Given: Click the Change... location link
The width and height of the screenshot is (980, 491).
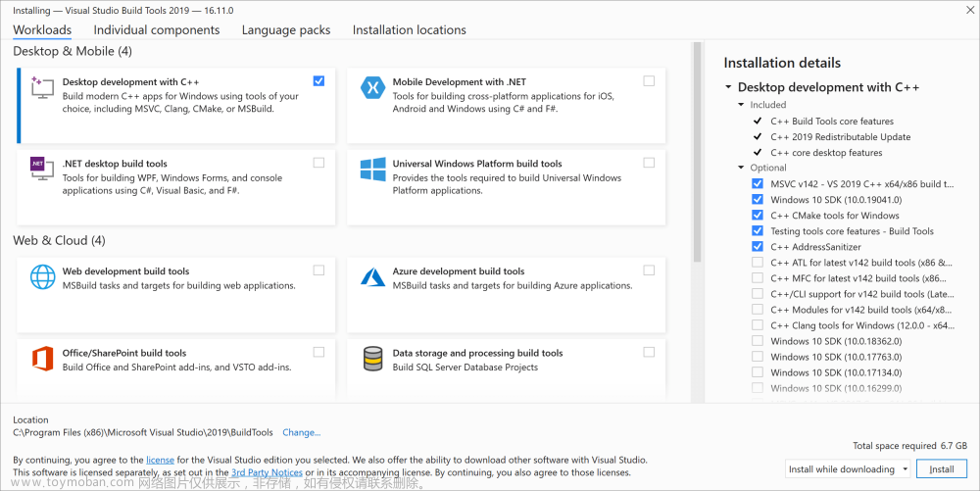Looking at the screenshot, I should tap(301, 432).
